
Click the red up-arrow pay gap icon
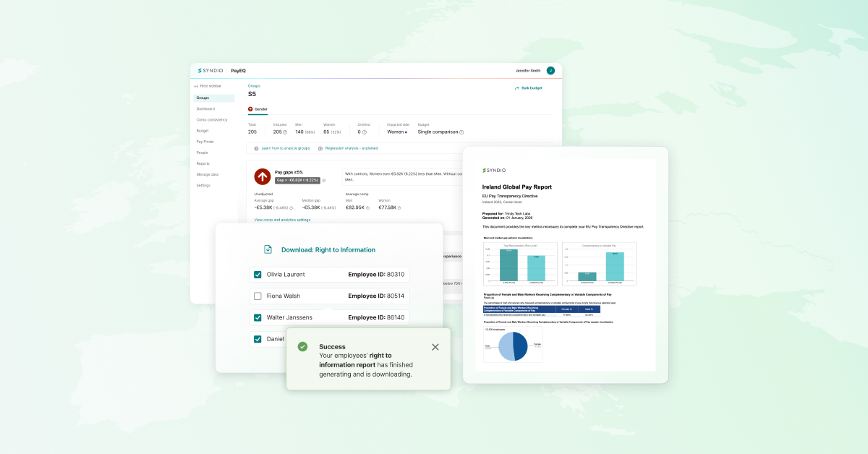coord(262,176)
